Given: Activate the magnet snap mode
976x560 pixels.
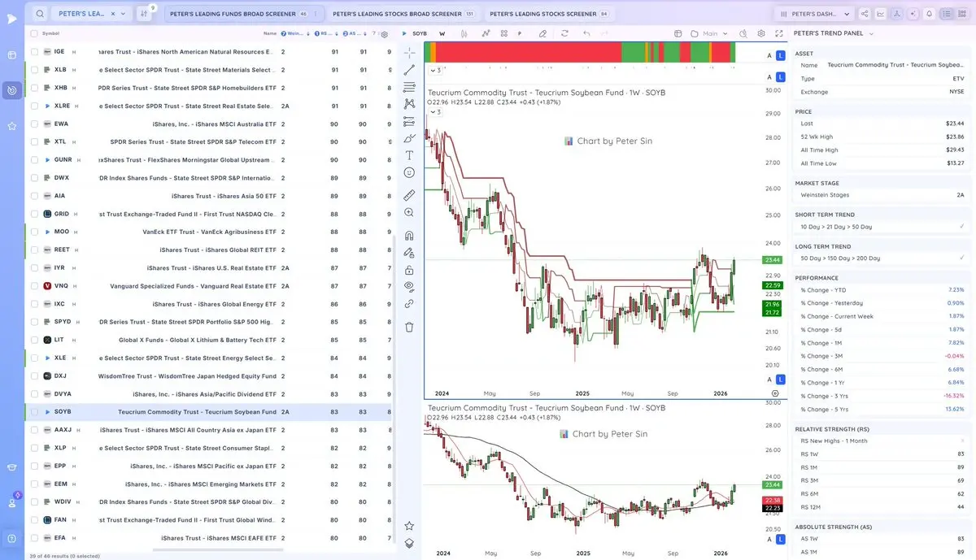Looking at the screenshot, I should pos(409,235).
